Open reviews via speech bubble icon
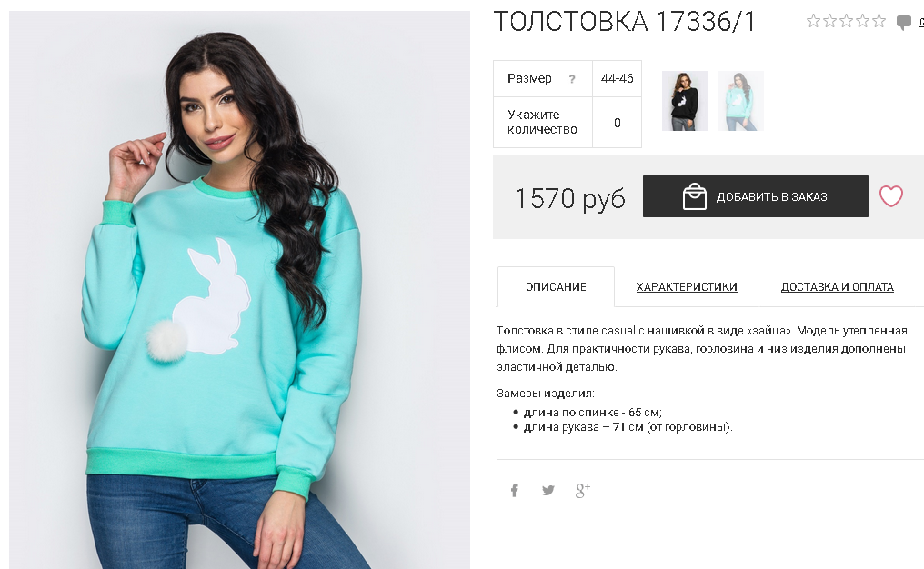Viewport: 924px width, 569px height. [x=903, y=23]
